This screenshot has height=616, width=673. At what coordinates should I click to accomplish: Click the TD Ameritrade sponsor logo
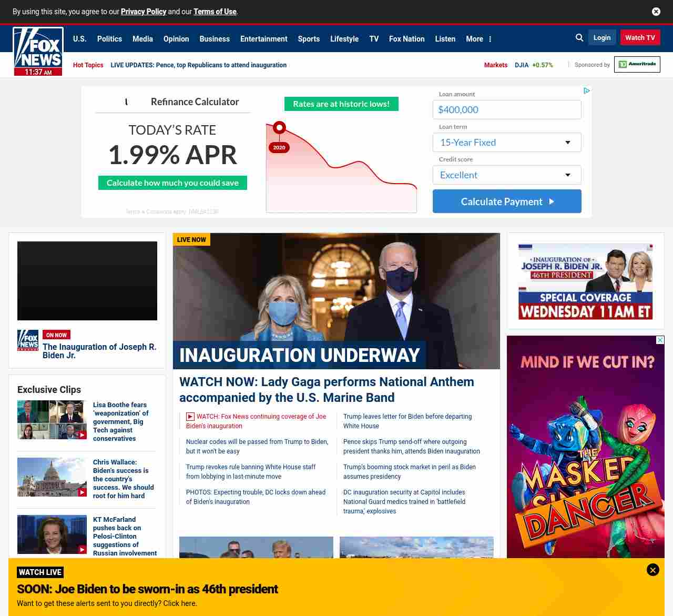[637, 65]
